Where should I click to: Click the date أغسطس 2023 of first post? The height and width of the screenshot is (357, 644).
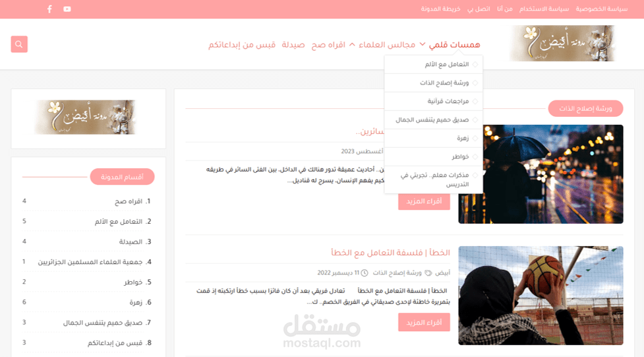pyautogui.click(x=362, y=151)
